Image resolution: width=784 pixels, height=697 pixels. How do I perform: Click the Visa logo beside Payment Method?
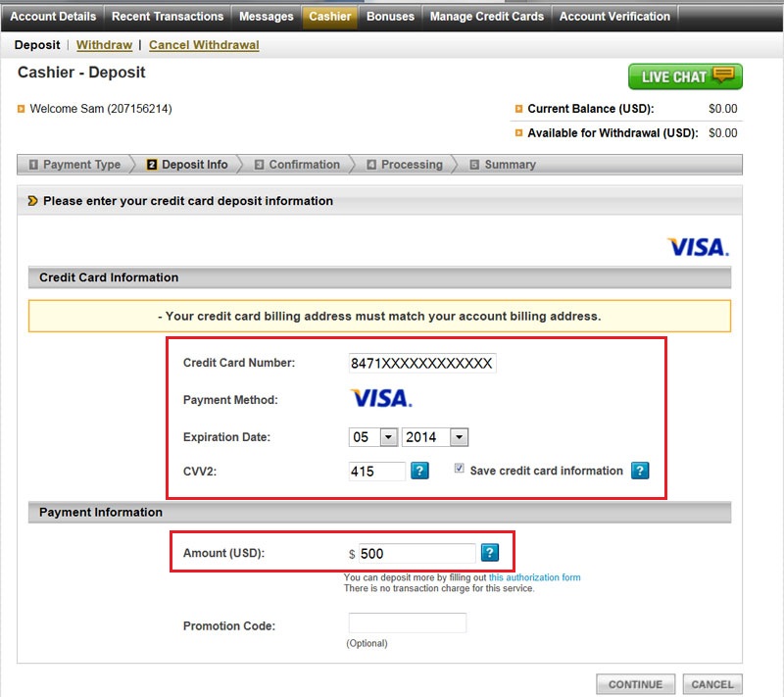(381, 399)
